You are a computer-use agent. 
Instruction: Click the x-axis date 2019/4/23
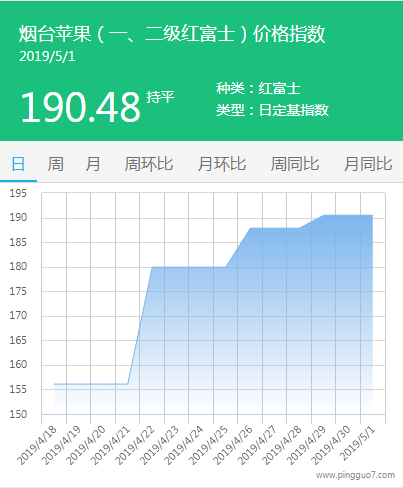pos(159,445)
